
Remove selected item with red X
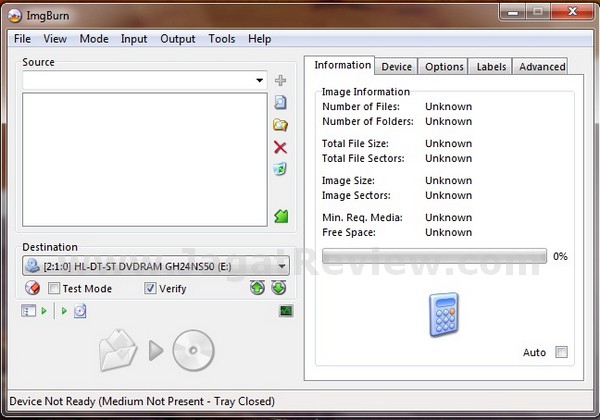coord(280,148)
